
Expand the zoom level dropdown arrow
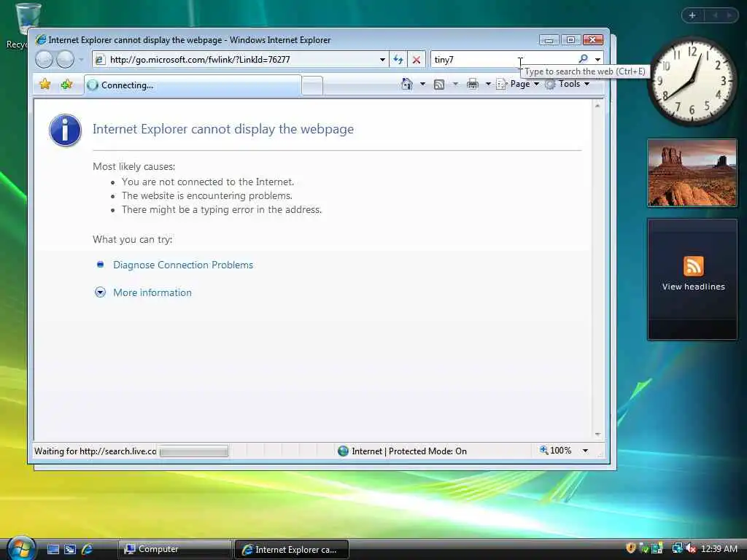[586, 451]
